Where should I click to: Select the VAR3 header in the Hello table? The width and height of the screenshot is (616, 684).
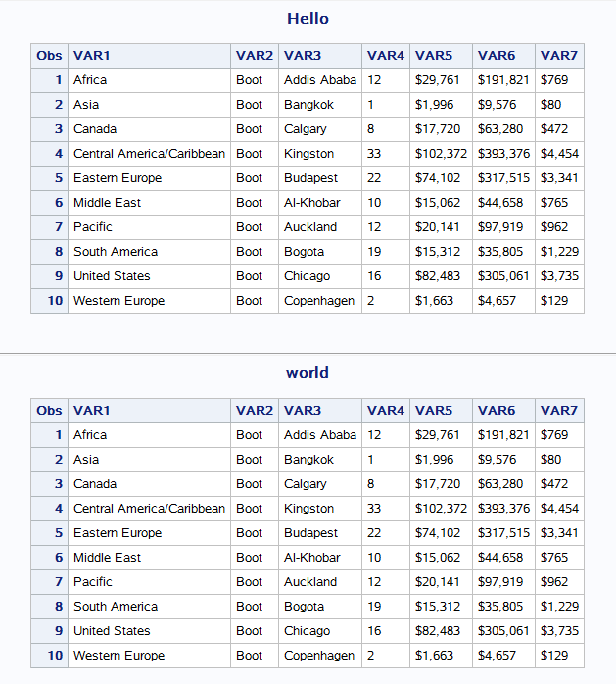point(320,56)
